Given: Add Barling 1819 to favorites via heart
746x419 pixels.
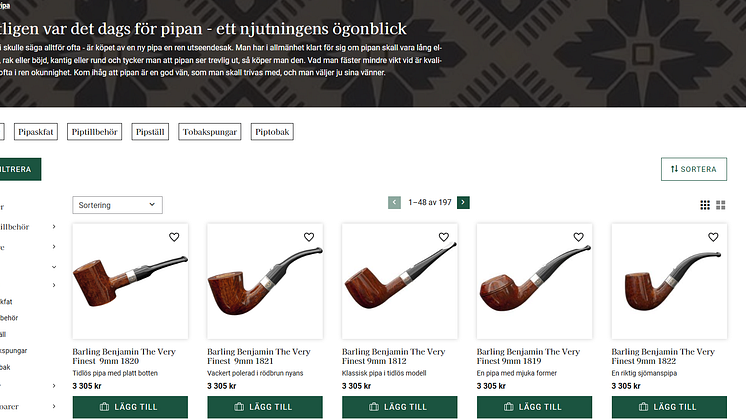Looking at the screenshot, I should 578,237.
